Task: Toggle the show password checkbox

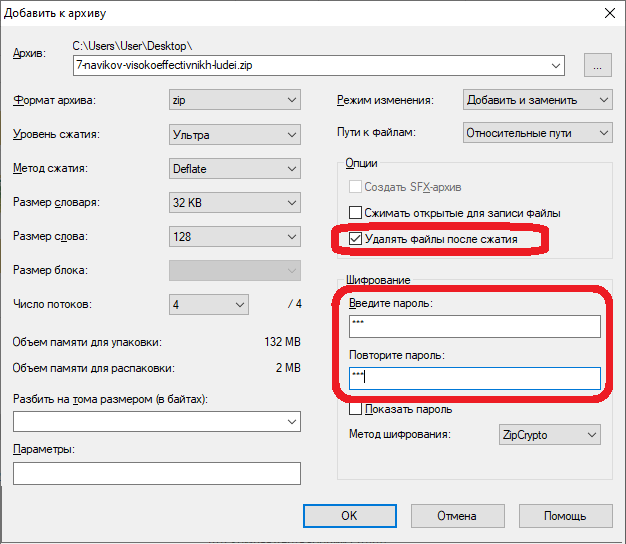Action: click(x=355, y=409)
